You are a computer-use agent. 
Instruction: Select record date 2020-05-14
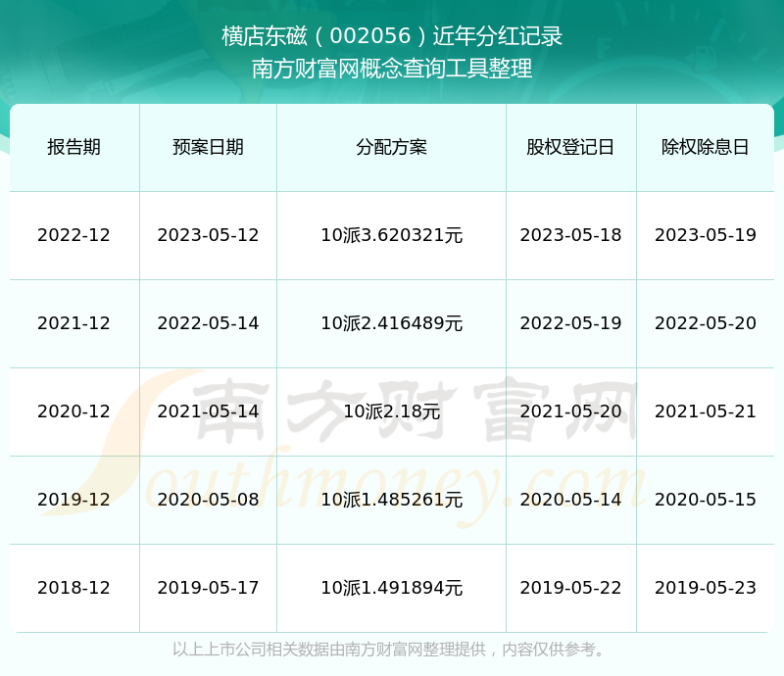click(x=570, y=499)
